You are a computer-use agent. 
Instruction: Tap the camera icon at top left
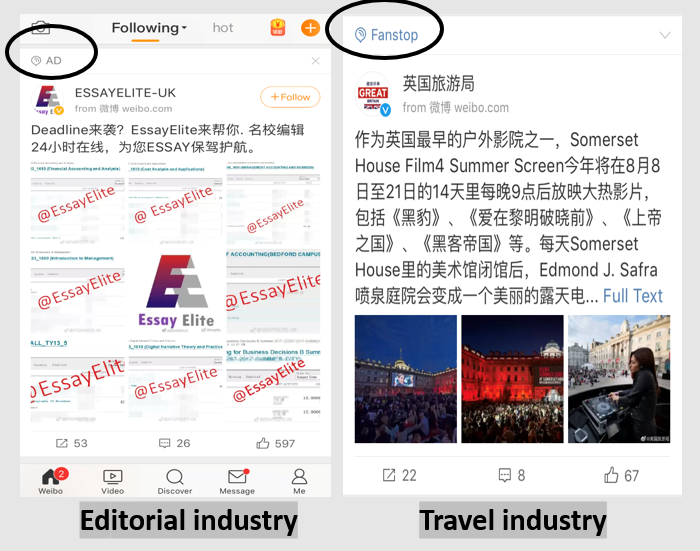pyautogui.click(x=40, y=27)
